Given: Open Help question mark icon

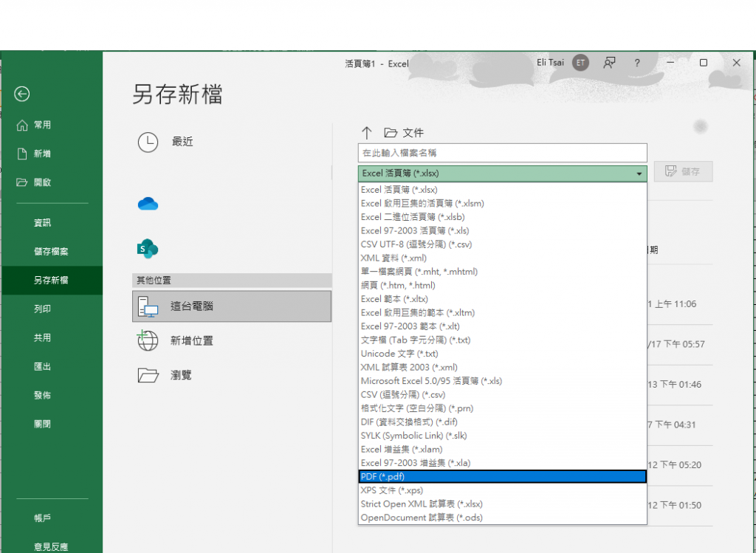Looking at the screenshot, I should (637, 63).
